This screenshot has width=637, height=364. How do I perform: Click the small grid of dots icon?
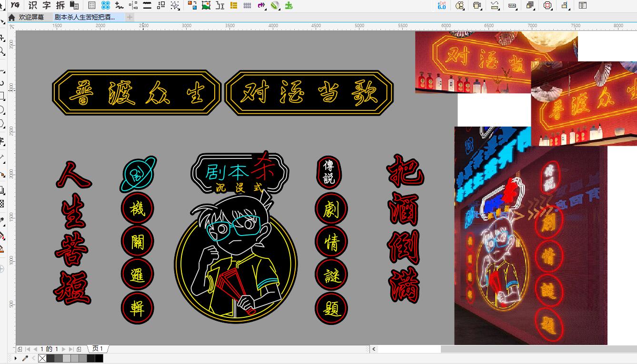coord(248,5)
